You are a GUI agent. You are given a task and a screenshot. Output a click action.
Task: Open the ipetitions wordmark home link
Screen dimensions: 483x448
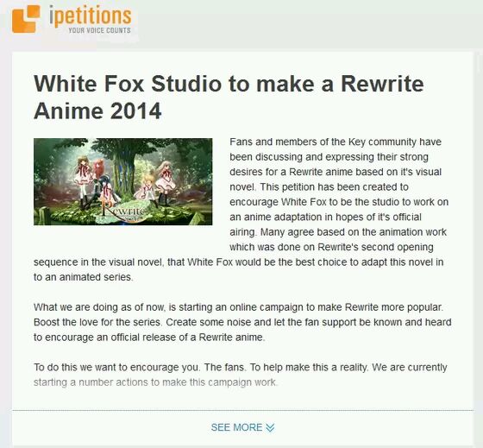pyautogui.click(x=91, y=16)
